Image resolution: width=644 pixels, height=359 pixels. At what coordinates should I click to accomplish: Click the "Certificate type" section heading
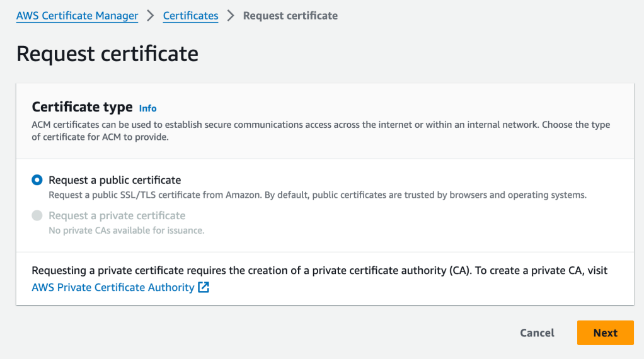[82, 107]
